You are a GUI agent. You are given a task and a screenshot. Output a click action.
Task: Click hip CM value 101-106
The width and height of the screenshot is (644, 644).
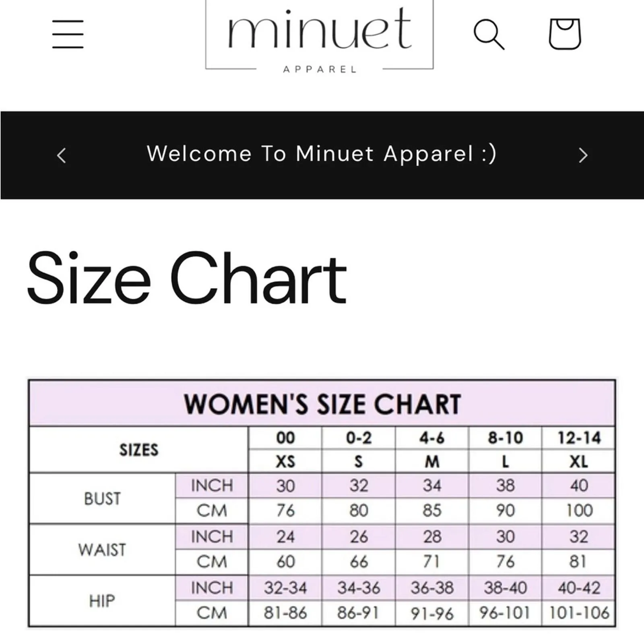[x=579, y=613]
